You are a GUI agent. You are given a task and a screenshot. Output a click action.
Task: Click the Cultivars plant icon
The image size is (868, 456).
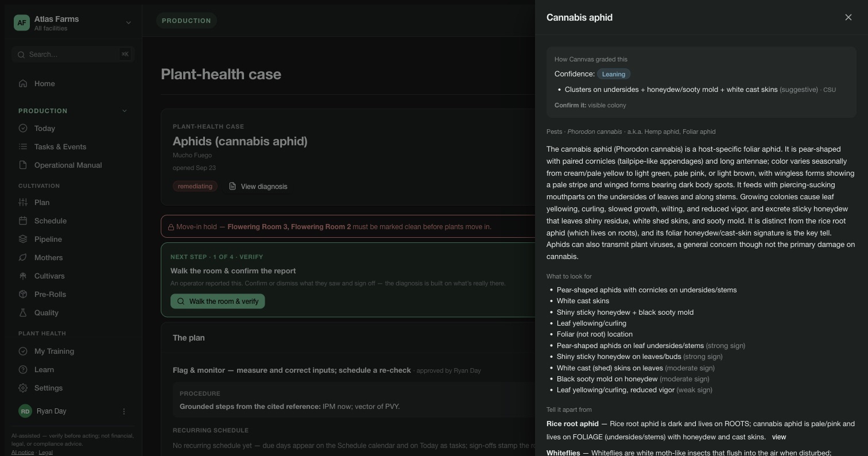(23, 276)
